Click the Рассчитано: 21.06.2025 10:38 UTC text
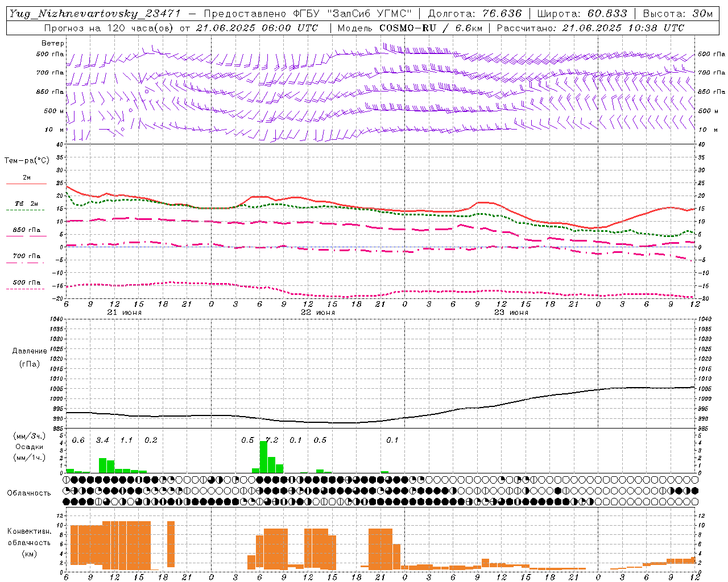Screen dimensions: 728x582 (590, 28)
